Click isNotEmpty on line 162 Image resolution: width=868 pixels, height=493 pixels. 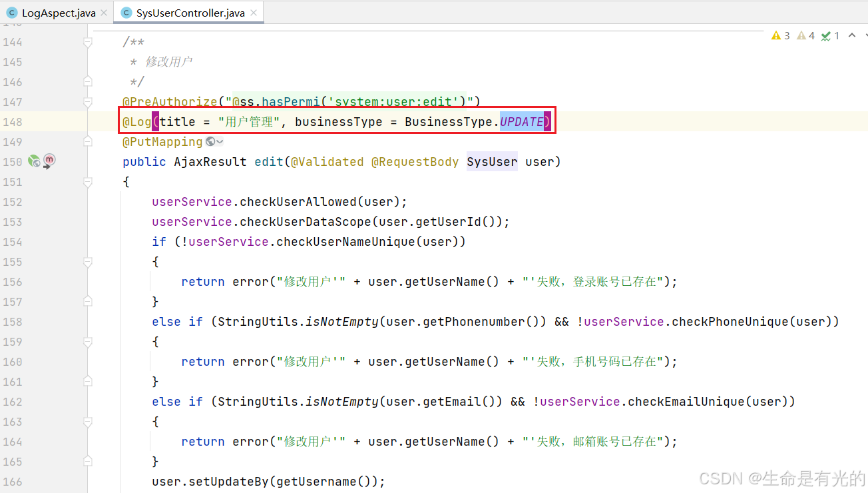point(342,402)
